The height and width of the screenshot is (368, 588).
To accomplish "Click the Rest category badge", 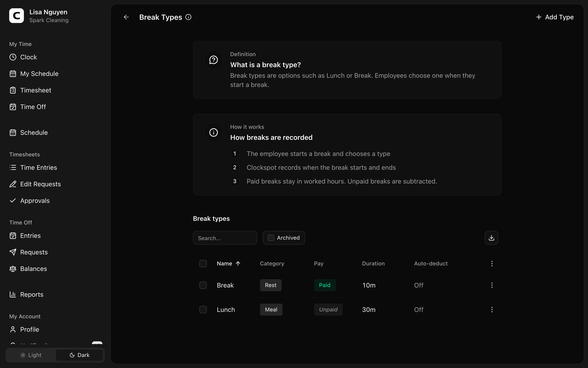I will tap(271, 285).
